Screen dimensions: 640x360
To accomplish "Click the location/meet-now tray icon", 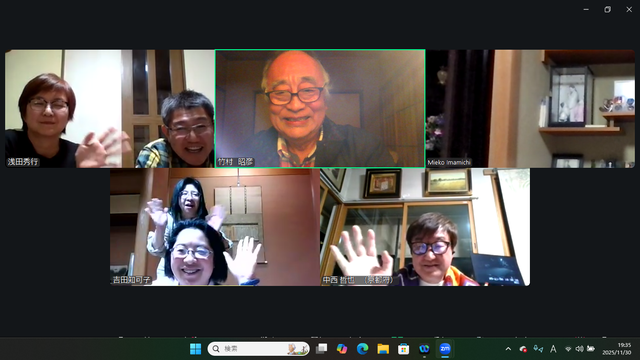I will click(x=538, y=349).
